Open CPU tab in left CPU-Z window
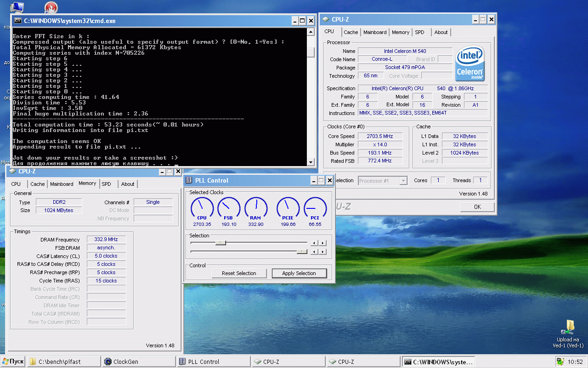This screenshot has width=588, height=368. [16, 184]
